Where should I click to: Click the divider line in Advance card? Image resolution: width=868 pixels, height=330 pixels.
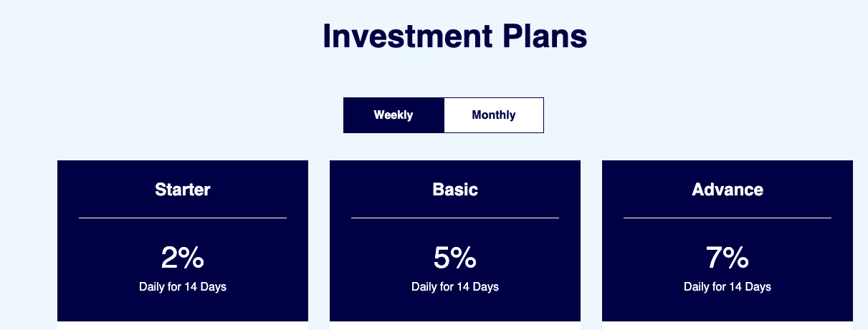[x=728, y=218]
